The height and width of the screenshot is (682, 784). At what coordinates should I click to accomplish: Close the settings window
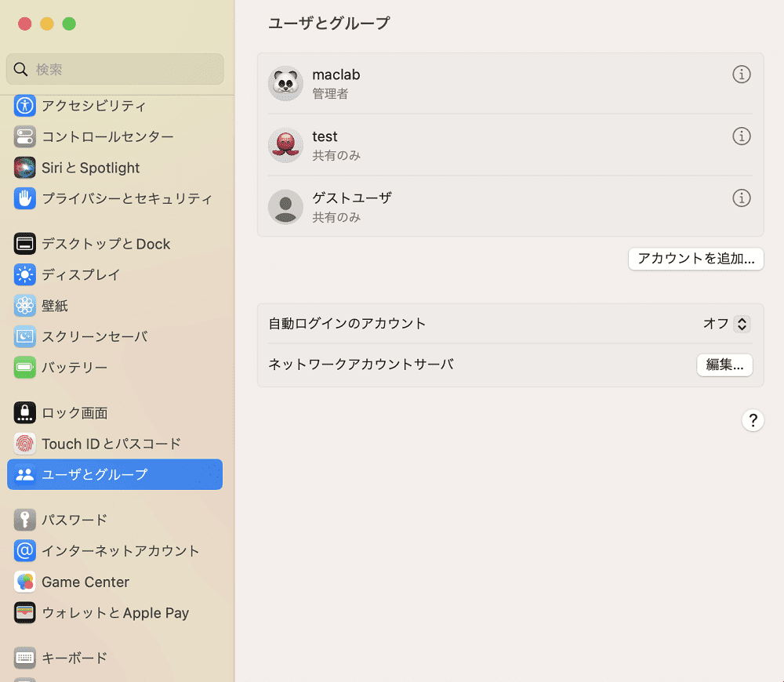tap(25, 24)
